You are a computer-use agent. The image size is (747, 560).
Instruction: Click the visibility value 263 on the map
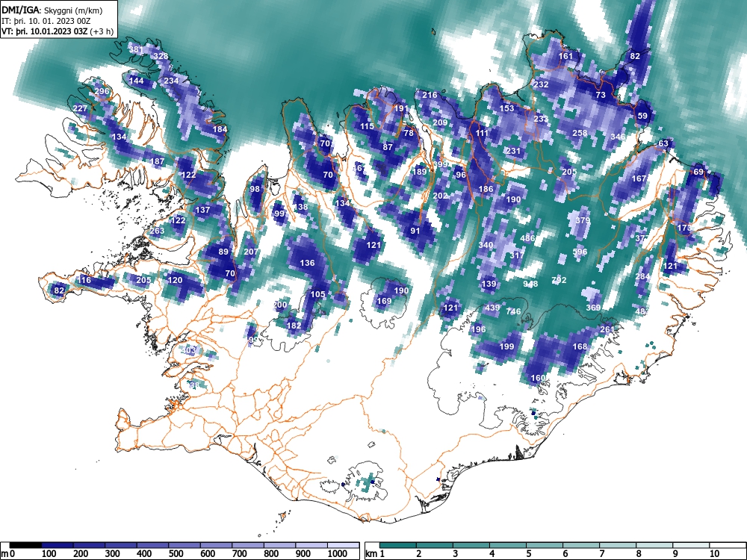[x=157, y=231]
